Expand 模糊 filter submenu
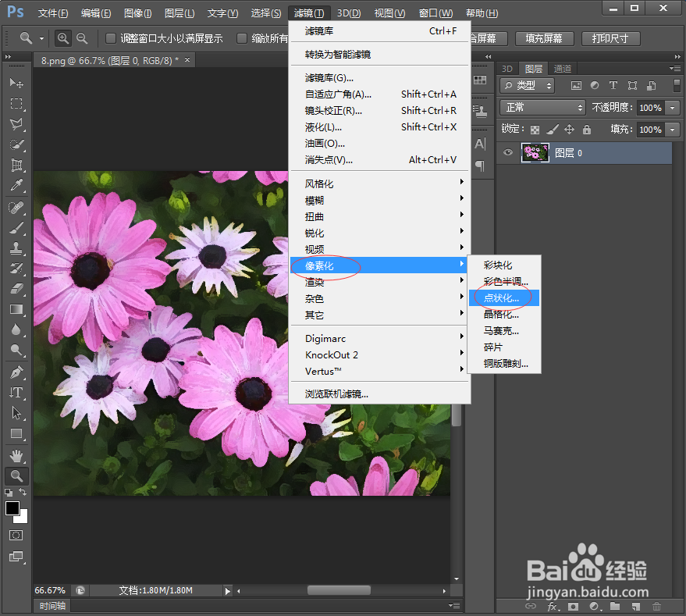Viewport: 686px width, 616px height. coord(380,201)
